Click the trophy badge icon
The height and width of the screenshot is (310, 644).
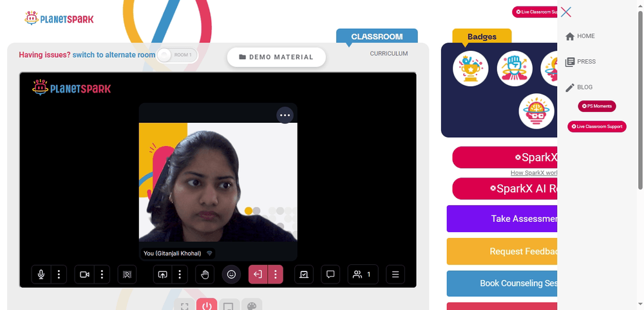[470, 68]
